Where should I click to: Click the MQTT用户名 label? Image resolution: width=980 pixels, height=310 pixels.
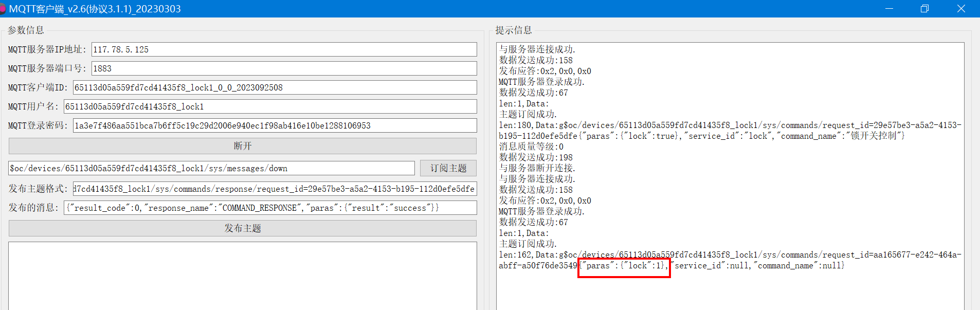(33, 106)
